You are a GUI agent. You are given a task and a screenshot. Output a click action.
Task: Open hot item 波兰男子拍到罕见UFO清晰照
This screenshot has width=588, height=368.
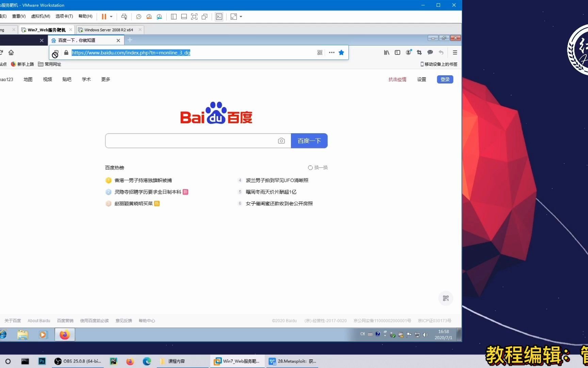277,180
